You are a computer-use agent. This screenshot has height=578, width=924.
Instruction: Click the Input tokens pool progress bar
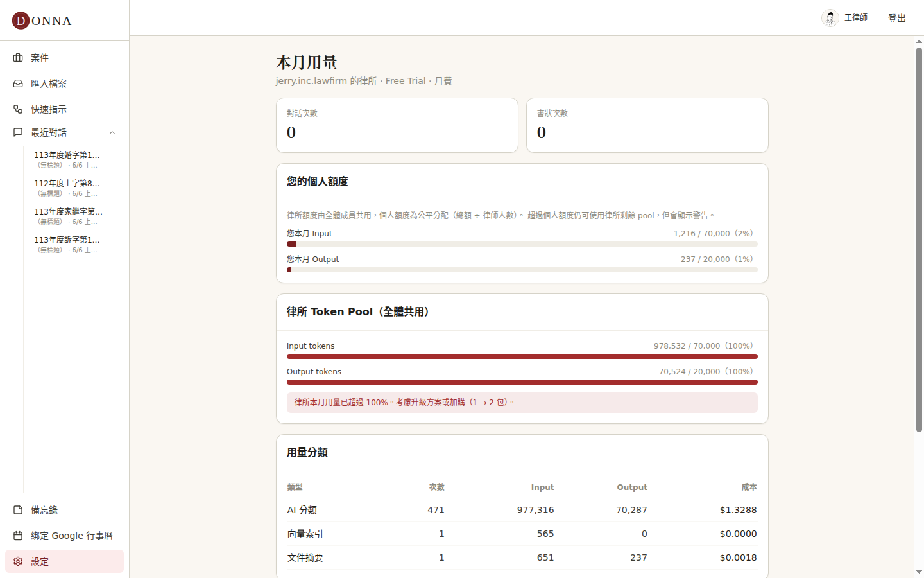click(522, 356)
